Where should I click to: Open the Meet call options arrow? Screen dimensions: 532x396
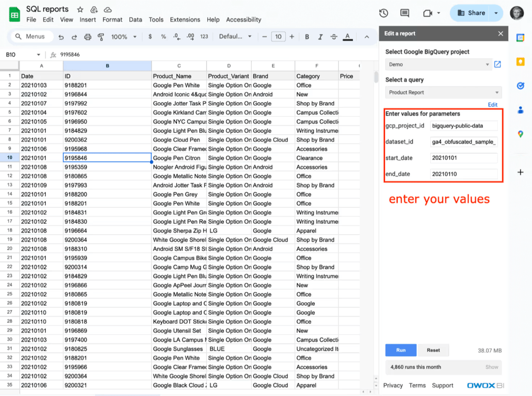click(439, 13)
